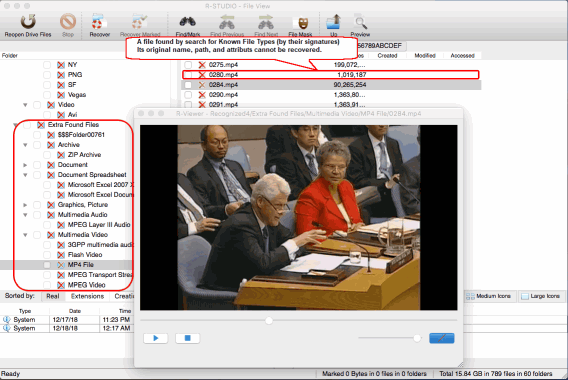Click the Recover lifebuoy icon
This screenshot has height=380, width=568.
pos(99,22)
